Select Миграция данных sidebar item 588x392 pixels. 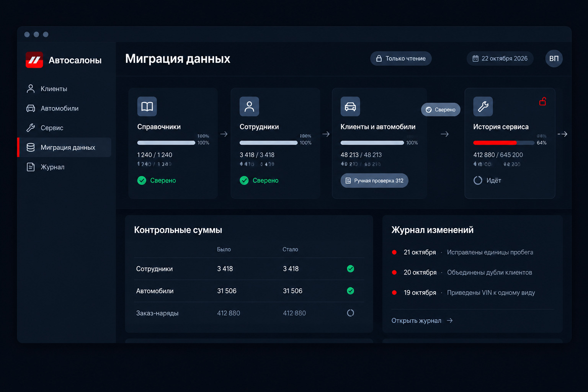(64, 147)
